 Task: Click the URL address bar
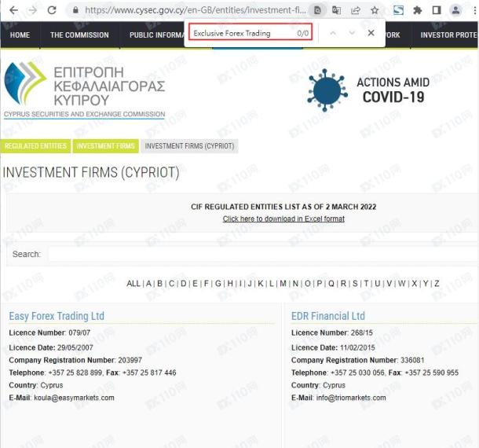[195, 10]
